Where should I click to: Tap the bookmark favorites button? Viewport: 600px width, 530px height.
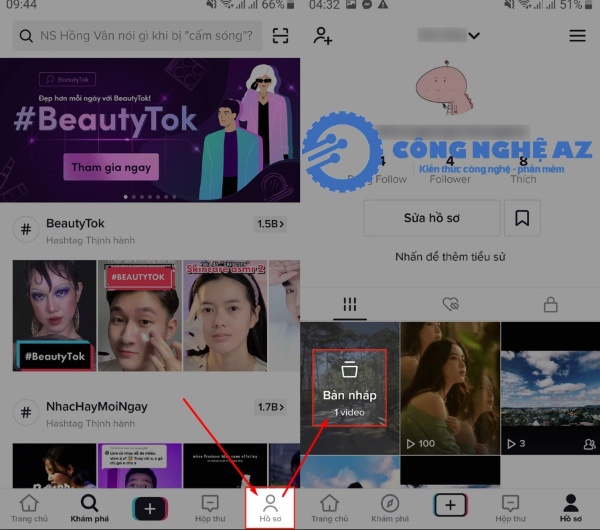(522, 218)
